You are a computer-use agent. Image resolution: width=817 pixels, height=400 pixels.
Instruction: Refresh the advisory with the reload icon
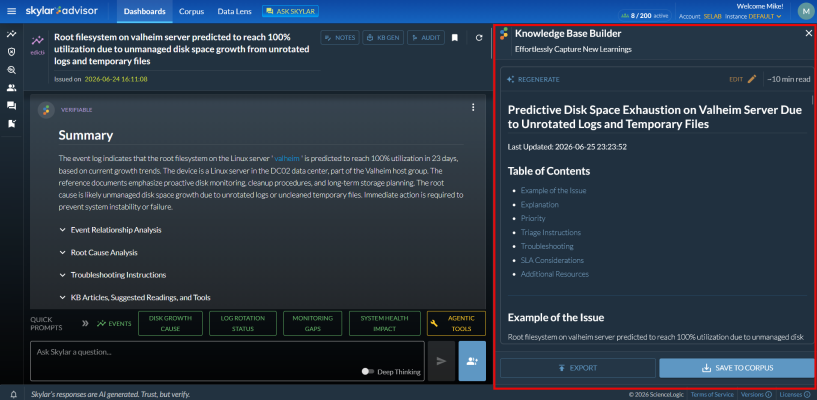[x=479, y=38]
